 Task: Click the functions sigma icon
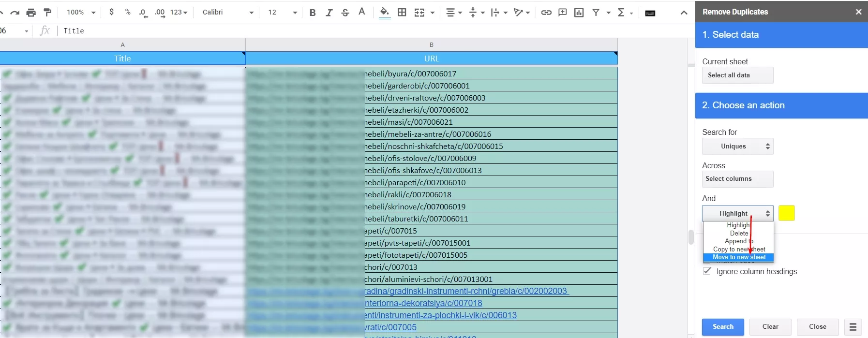pos(622,13)
